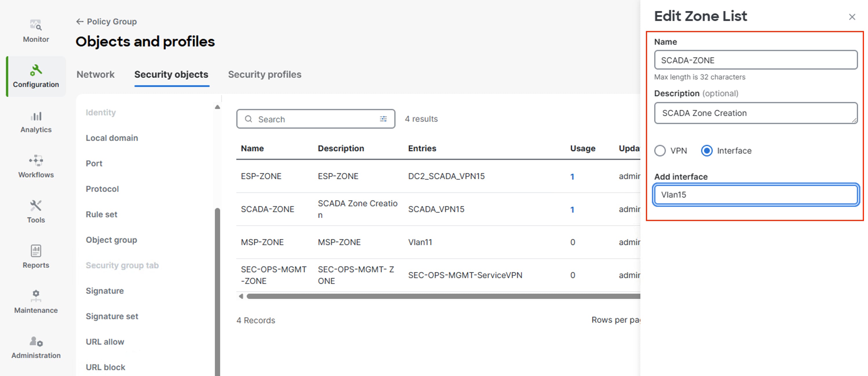Click the object list vertical scrollbar

pos(217,291)
